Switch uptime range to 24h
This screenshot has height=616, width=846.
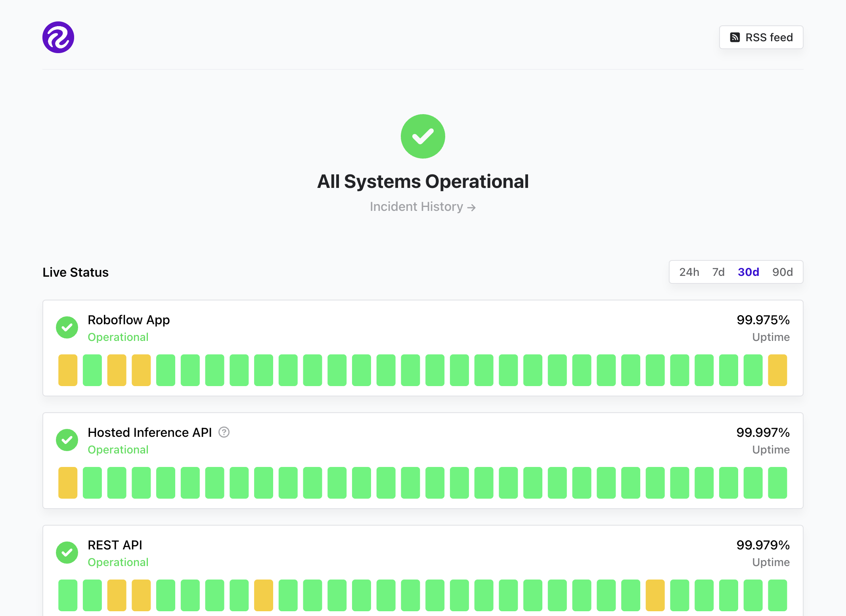pos(689,272)
